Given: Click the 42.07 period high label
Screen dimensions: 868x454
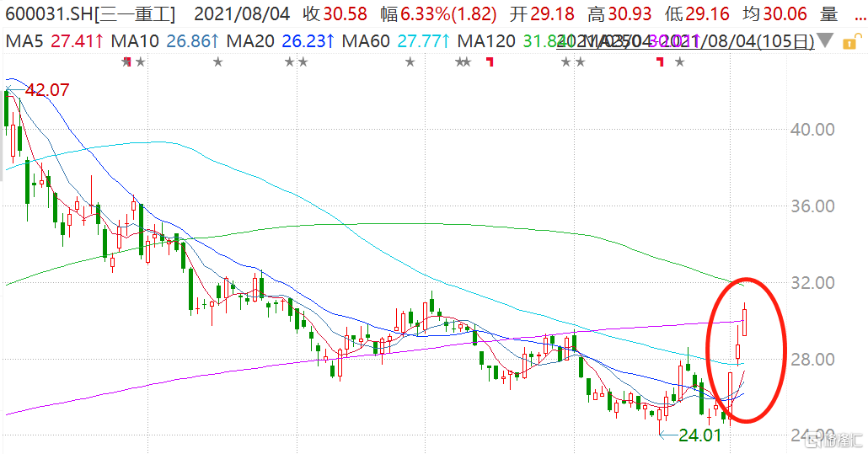Looking at the screenshot, I should pos(47,89).
